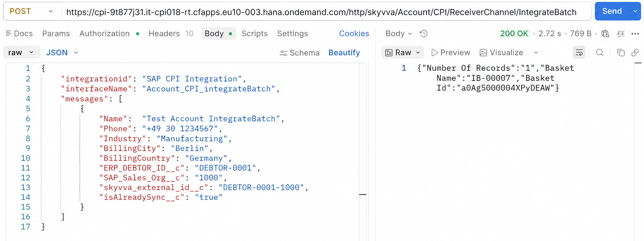Open the three-dot more actions menu
Screen dimensions: 644x241
point(635,34)
